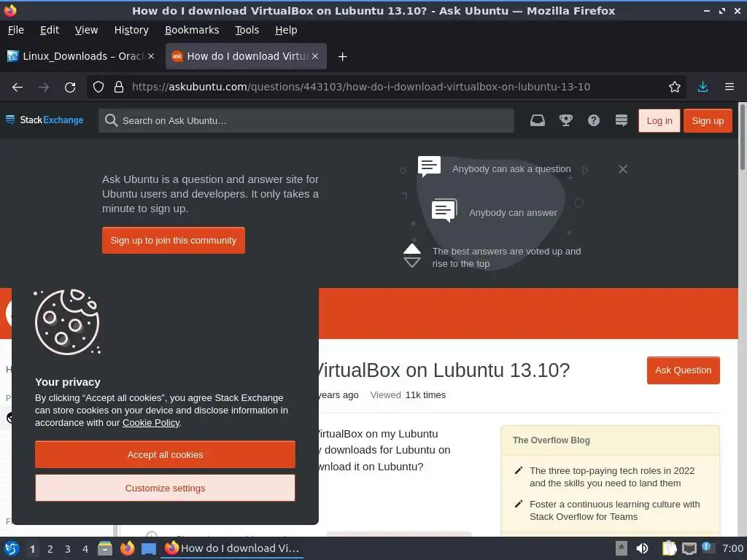The height and width of the screenshot is (560, 747).
Task: Switch to virtual desktop 4
Action: 85,549
